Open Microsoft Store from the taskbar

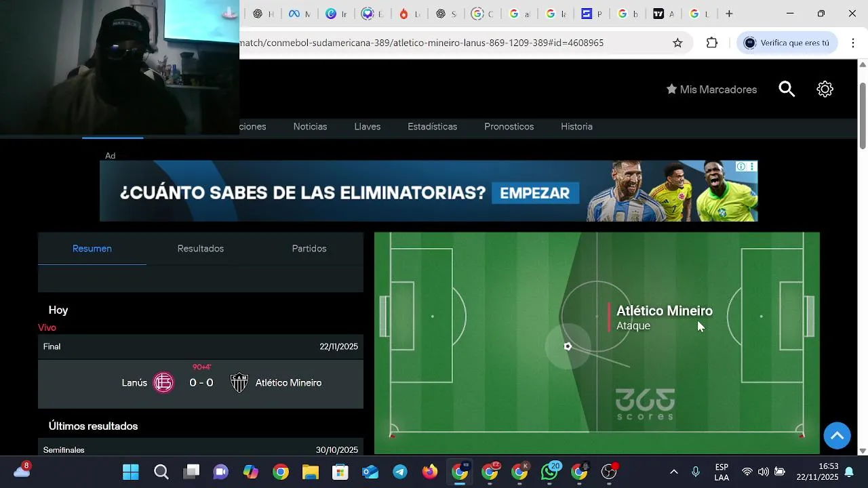340,472
